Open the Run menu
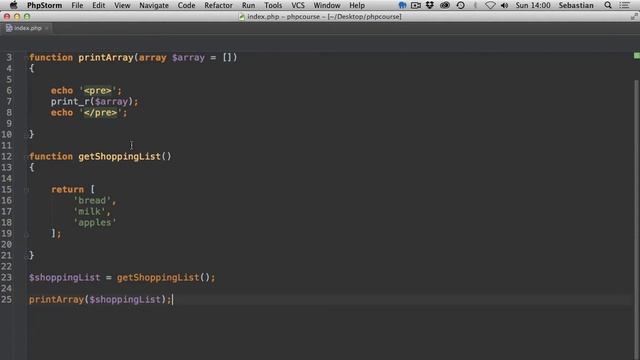The image size is (640, 360). tap(248, 5)
